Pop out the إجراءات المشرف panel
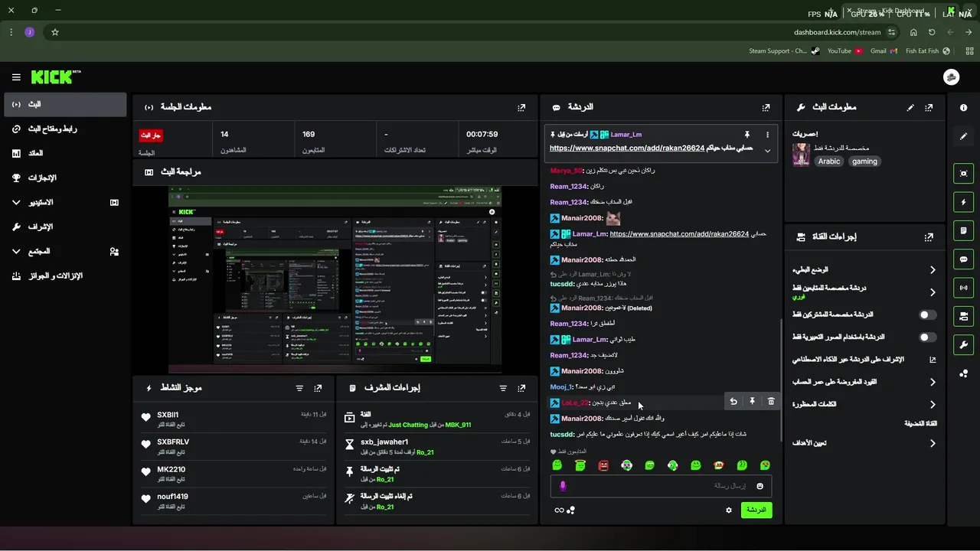 coord(521,389)
